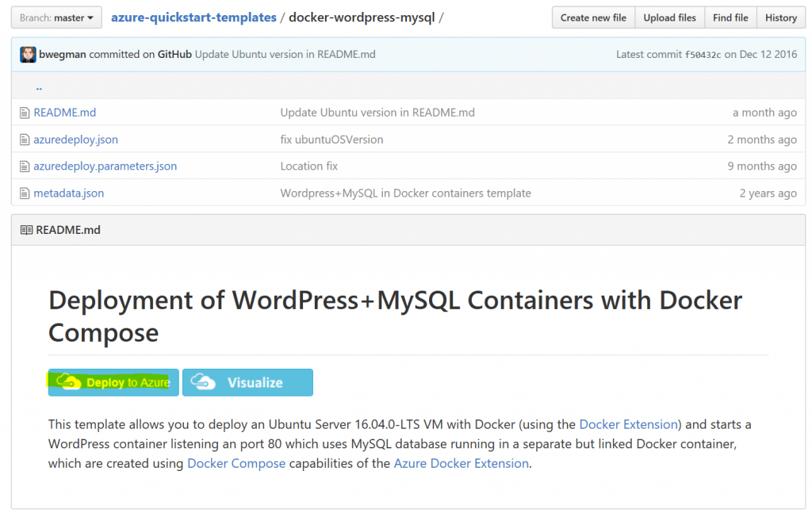Viewport: 812px width, 517px height.
Task: Follow the Docker Compose link
Action: 236,463
